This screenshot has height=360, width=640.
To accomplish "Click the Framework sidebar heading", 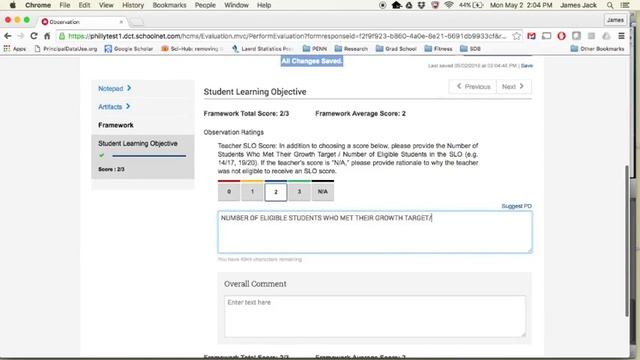I will 116,125.
